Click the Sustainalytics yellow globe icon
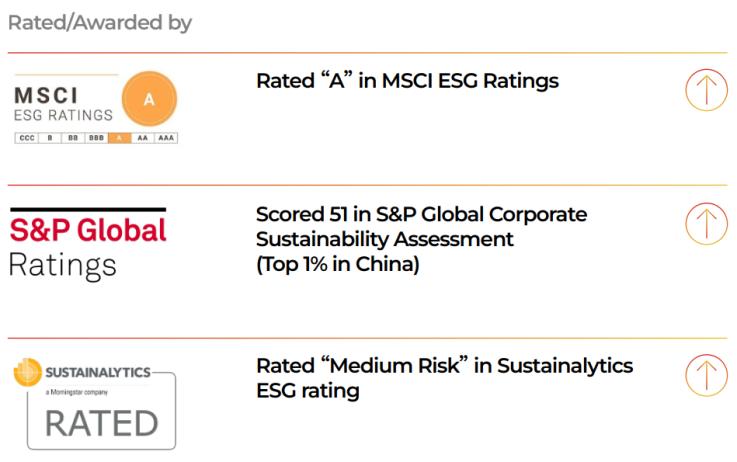737x462 pixels. pyautogui.click(x=28, y=372)
